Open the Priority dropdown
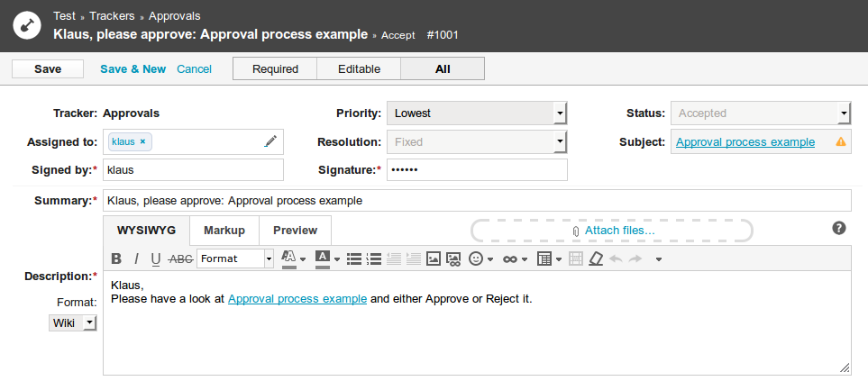 tap(477, 113)
